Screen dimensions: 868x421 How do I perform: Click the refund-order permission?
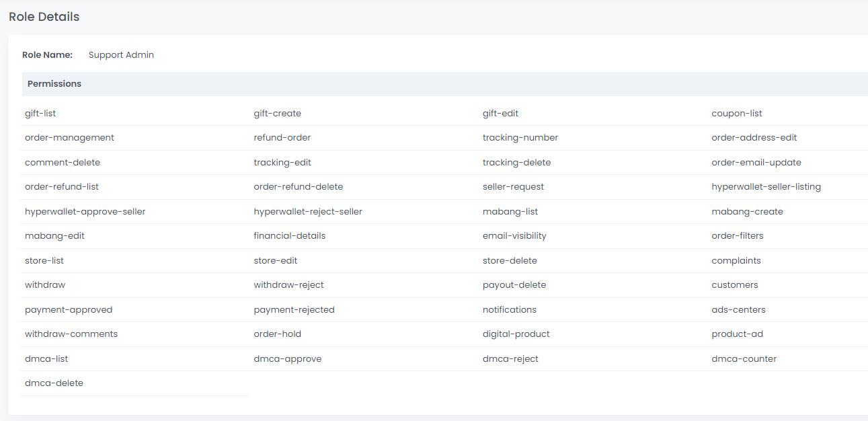(282, 138)
